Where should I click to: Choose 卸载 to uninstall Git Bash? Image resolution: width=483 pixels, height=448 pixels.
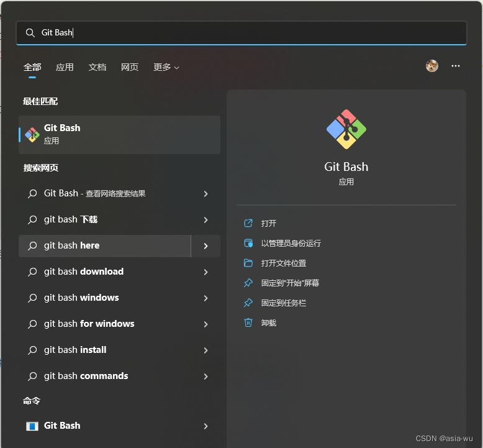tap(268, 323)
